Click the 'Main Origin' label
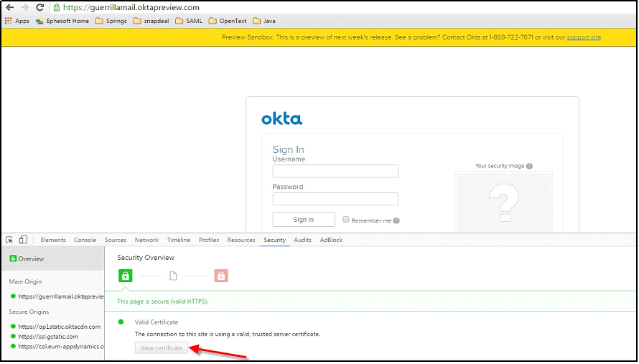Screen dimensions: 639x364 click(25, 281)
